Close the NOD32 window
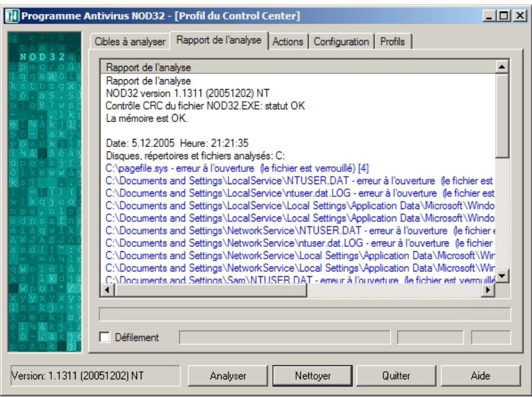Viewport: 532px width, 397px height. coord(520,16)
